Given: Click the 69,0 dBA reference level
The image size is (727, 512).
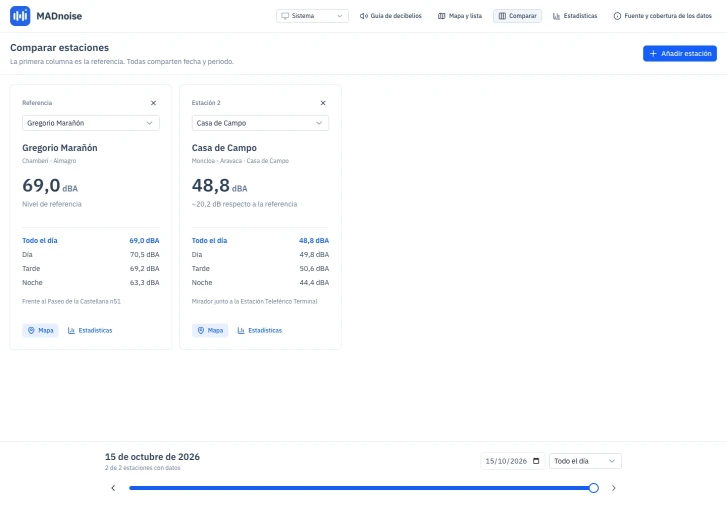Looking at the screenshot, I should click(50, 186).
